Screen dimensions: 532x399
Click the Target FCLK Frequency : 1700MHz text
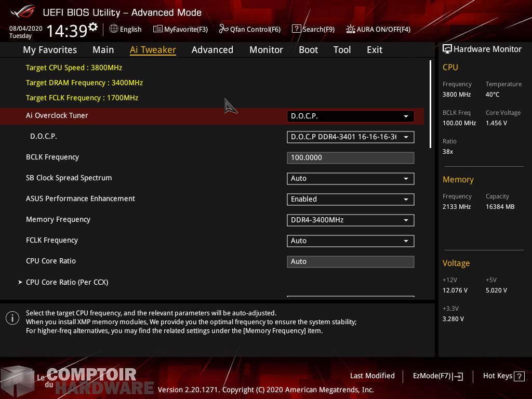point(82,98)
